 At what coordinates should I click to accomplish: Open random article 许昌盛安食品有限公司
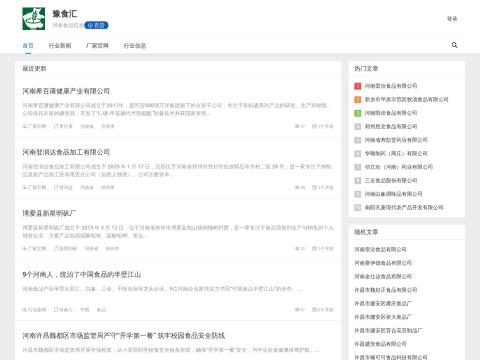click(x=380, y=344)
